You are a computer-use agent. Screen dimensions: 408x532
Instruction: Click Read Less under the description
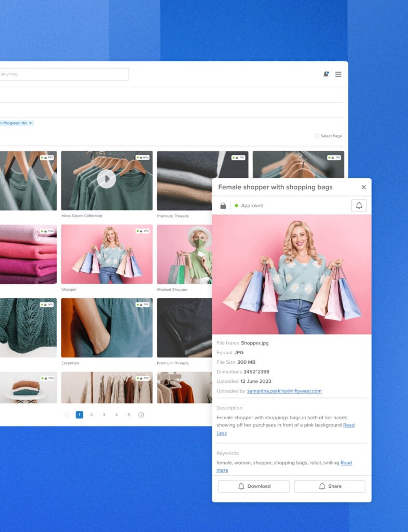(222, 433)
